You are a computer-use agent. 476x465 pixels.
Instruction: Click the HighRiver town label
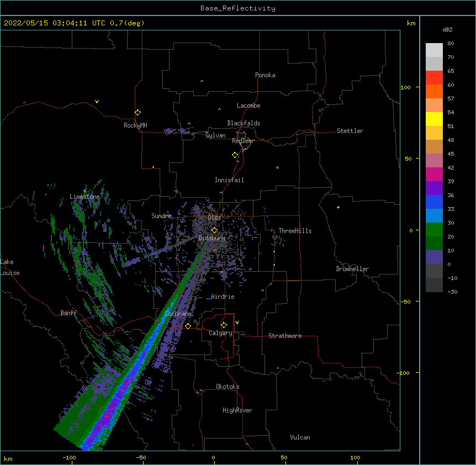[x=237, y=410]
